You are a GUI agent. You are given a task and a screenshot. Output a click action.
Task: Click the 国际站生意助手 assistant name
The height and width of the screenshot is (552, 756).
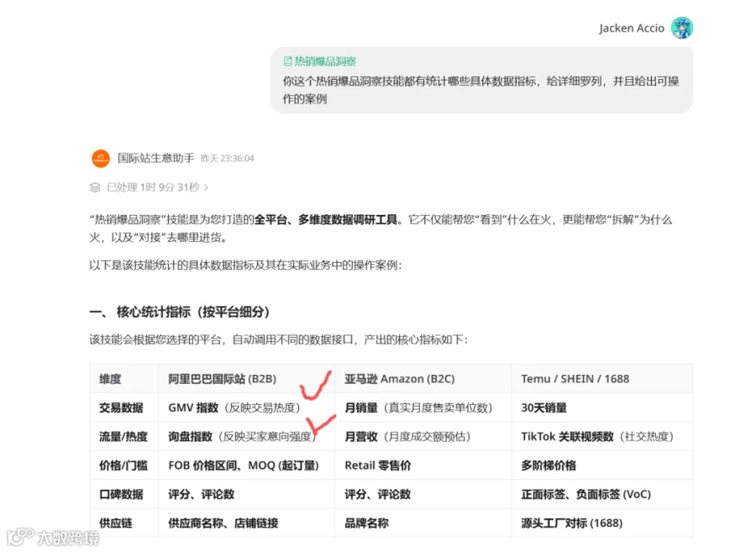click(x=155, y=158)
